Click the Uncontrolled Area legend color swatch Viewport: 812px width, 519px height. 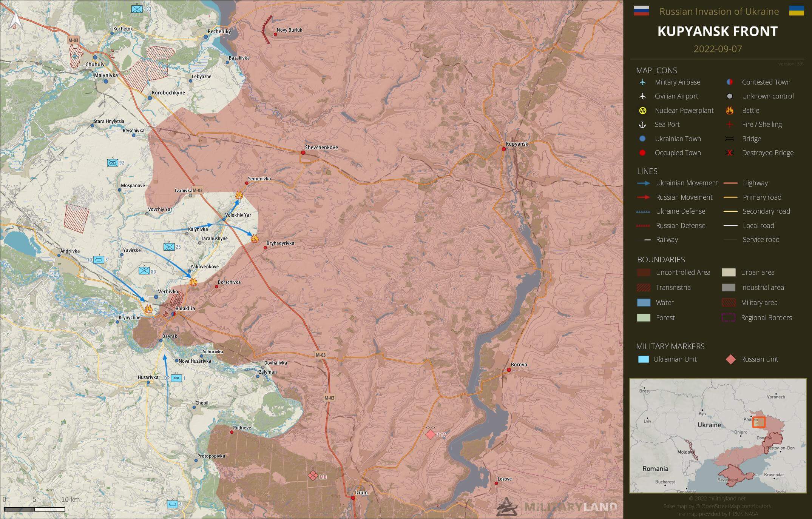[644, 273]
